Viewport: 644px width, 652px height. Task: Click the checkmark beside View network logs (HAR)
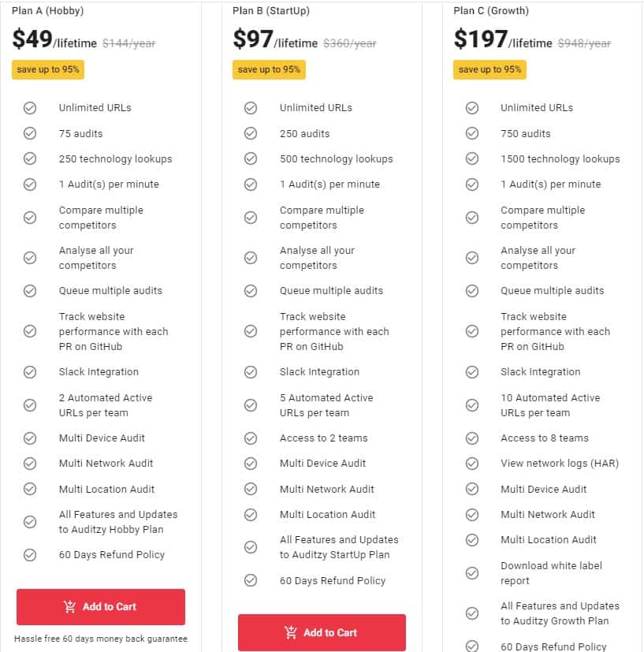point(472,463)
